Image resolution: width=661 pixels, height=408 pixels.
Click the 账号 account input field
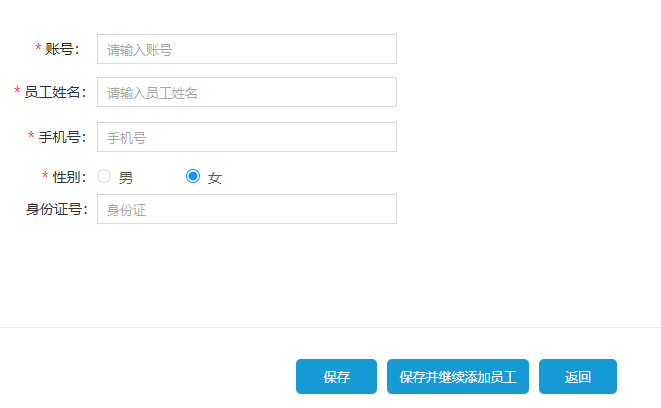click(246, 49)
